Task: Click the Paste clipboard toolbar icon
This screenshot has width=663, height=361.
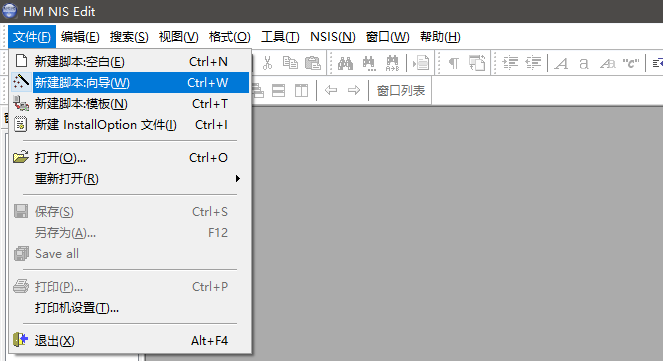Action: click(x=313, y=63)
